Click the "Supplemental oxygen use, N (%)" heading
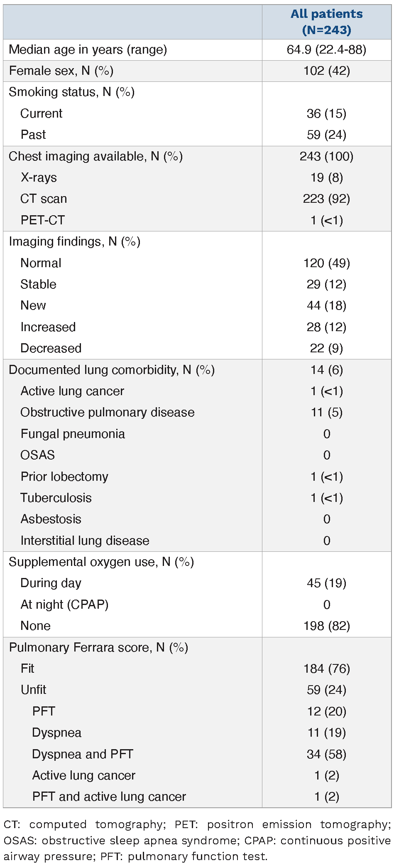The image size is (394, 868). click(x=101, y=562)
